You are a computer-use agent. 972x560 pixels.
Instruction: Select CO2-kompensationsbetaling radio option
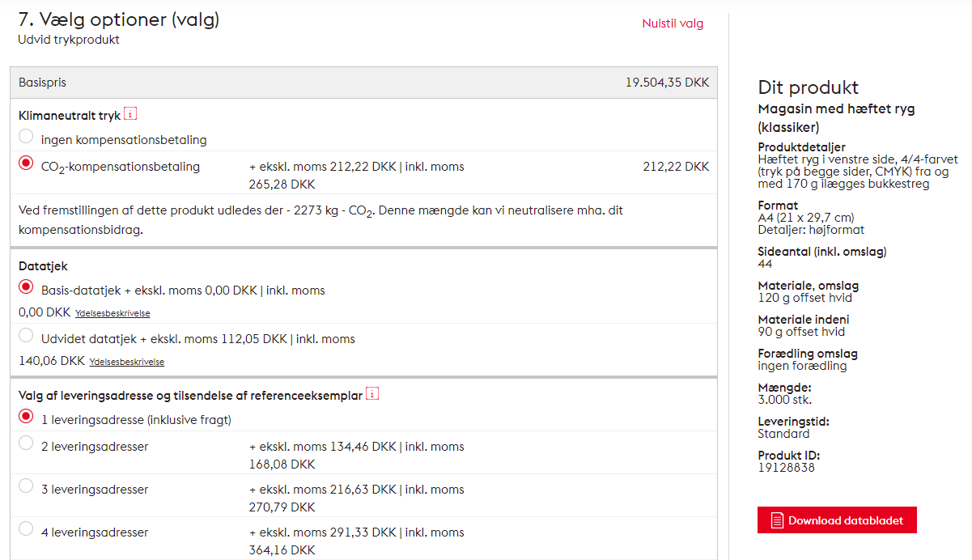click(x=27, y=163)
